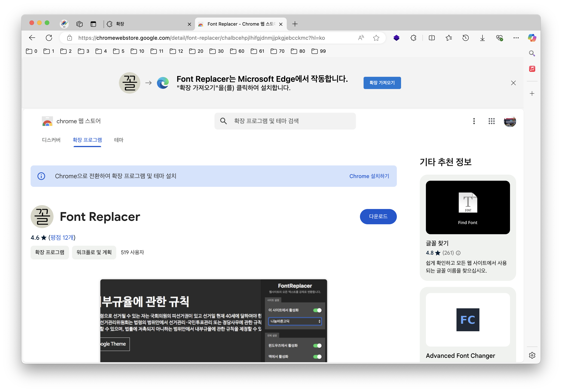Open the Extensions puzzle icon
This screenshot has height=392, width=562.
(x=413, y=38)
